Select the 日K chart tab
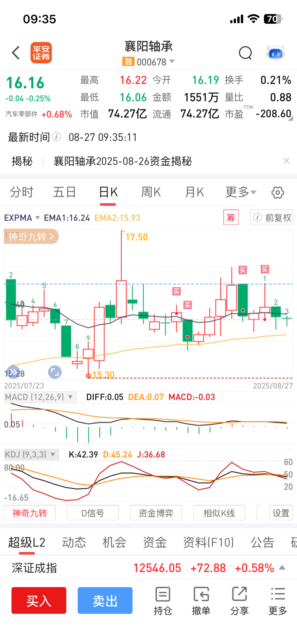The height and width of the screenshot is (644, 297). (108, 192)
